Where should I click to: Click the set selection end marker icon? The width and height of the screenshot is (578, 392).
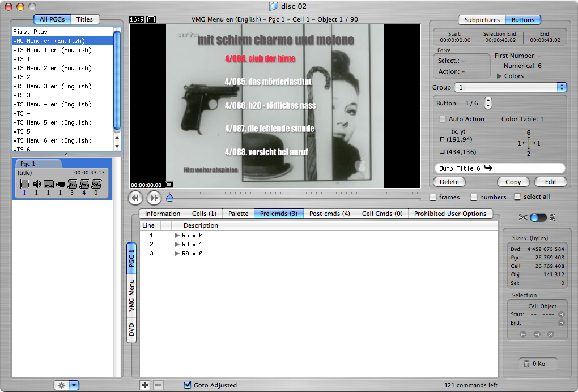(537, 334)
